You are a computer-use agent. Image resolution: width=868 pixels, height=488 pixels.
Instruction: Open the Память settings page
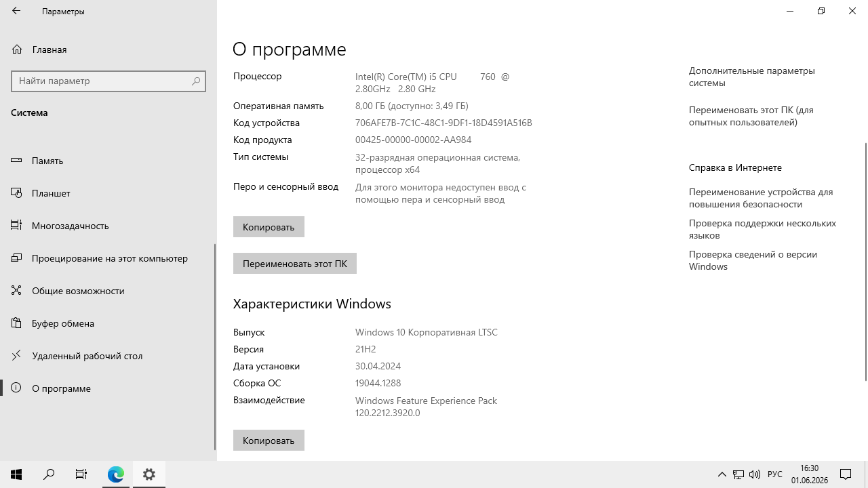[108, 161]
